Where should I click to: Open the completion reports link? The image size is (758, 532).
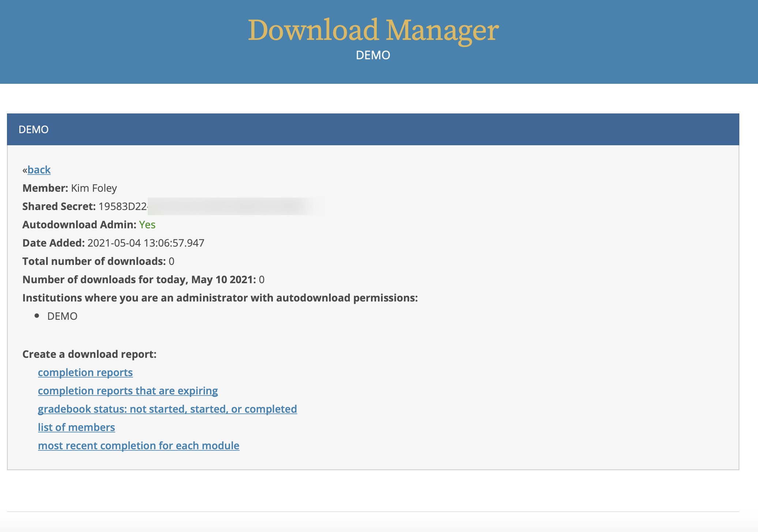[85, 372]
